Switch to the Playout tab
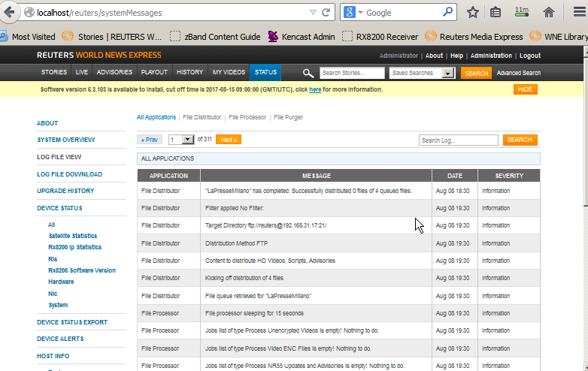Image resolution: width=588 pixels, height=371 pixels. tap(154, 73)
